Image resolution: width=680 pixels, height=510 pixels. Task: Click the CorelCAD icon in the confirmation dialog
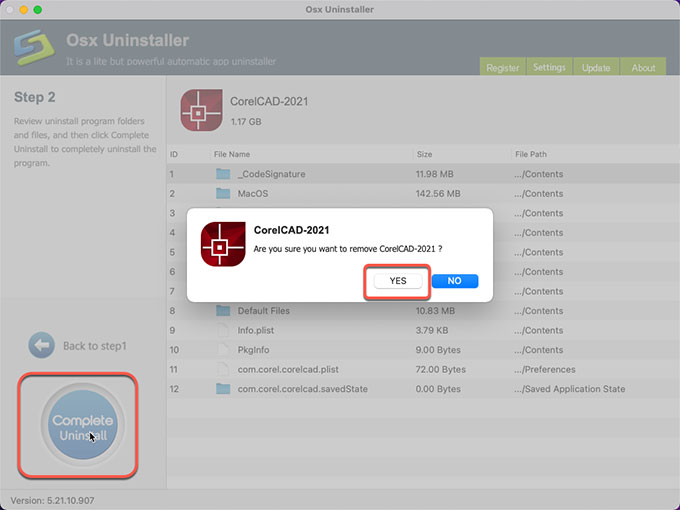click(x=223, y=244)
